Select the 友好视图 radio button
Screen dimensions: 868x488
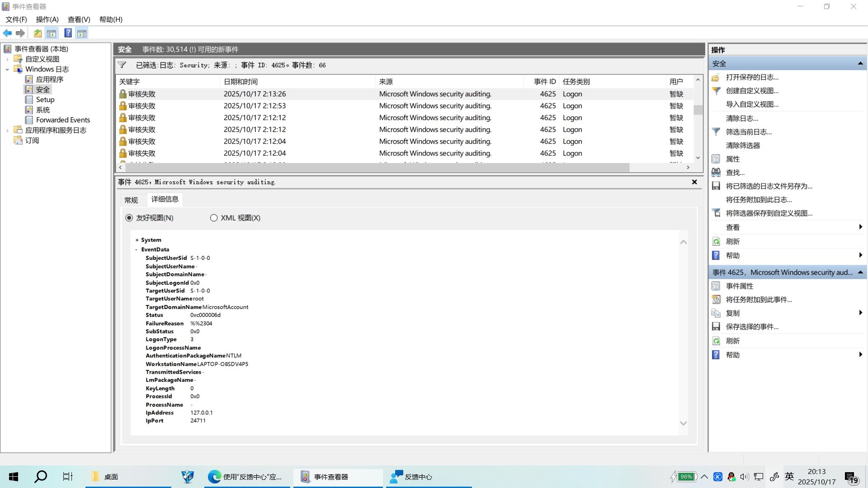coord(129,218)
